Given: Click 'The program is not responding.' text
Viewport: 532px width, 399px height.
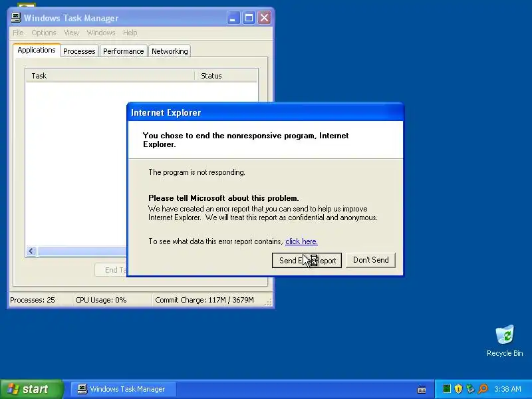Looking at the screenshot, I should (197, 172).
